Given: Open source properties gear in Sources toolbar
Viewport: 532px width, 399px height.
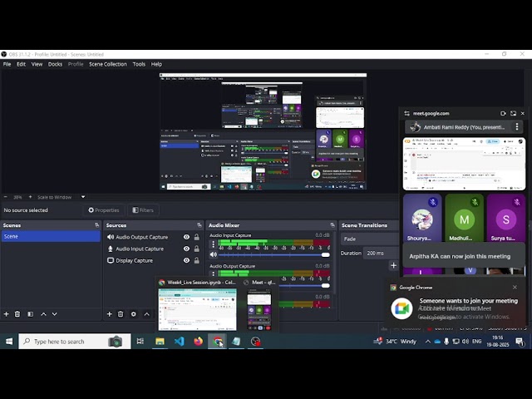Looking at the screenshot, I should pyautogui.click(x=134, y=314).
